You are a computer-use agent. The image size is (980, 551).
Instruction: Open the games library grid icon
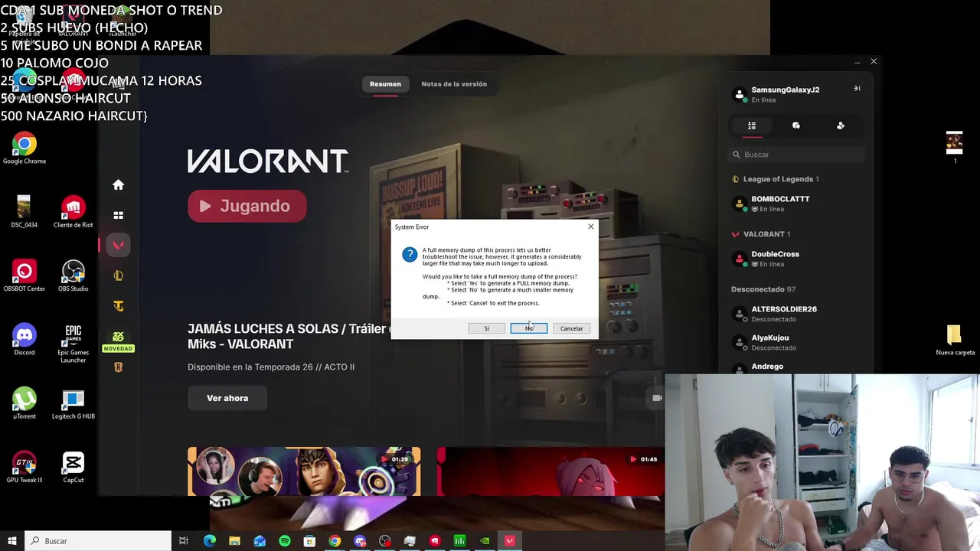tap(118, 215)
